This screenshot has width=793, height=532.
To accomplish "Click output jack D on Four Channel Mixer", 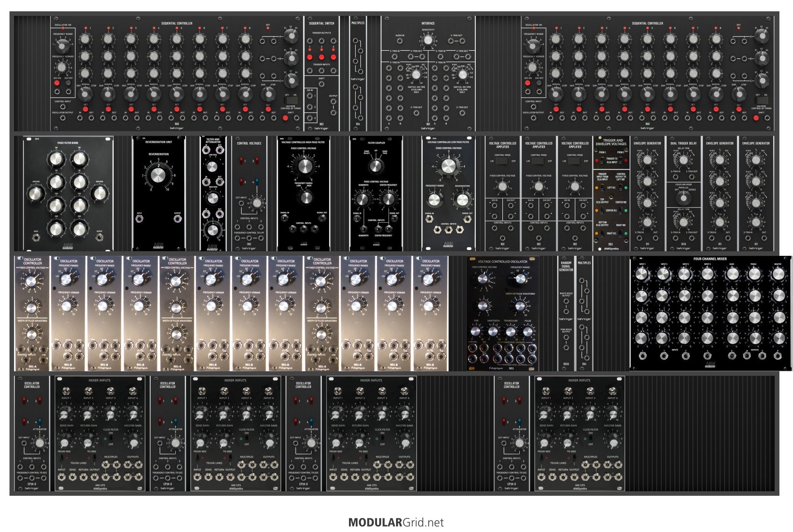I will [x=779, y=356].
